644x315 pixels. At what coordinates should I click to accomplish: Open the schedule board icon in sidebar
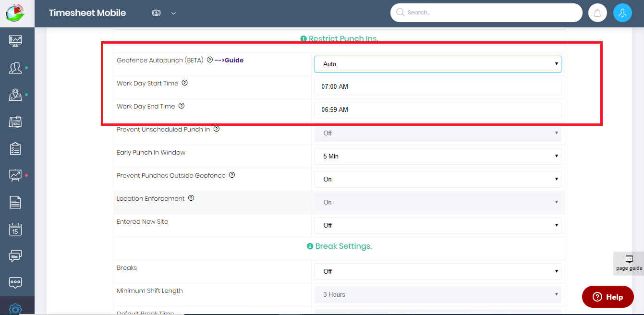tap(15, 122)
